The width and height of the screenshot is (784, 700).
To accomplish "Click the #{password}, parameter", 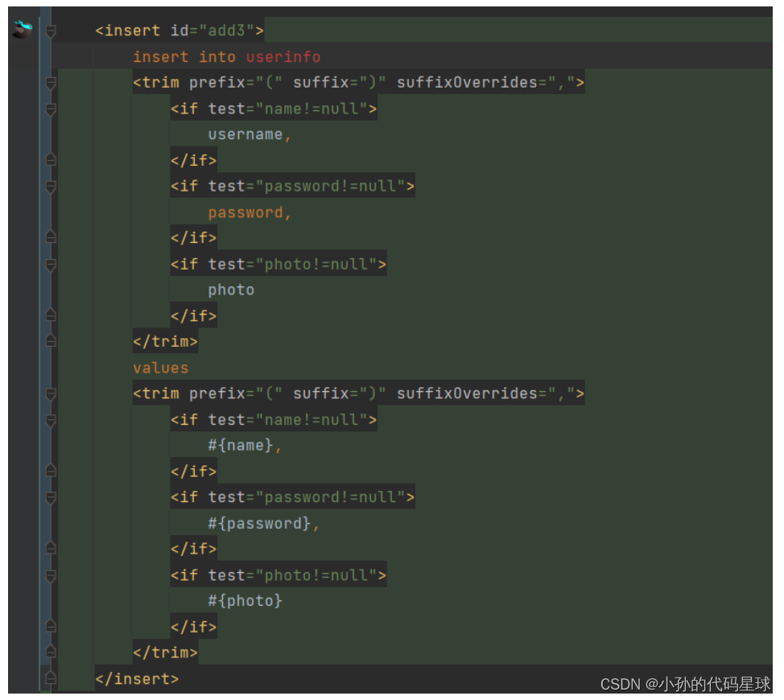I will pos(263,523).
